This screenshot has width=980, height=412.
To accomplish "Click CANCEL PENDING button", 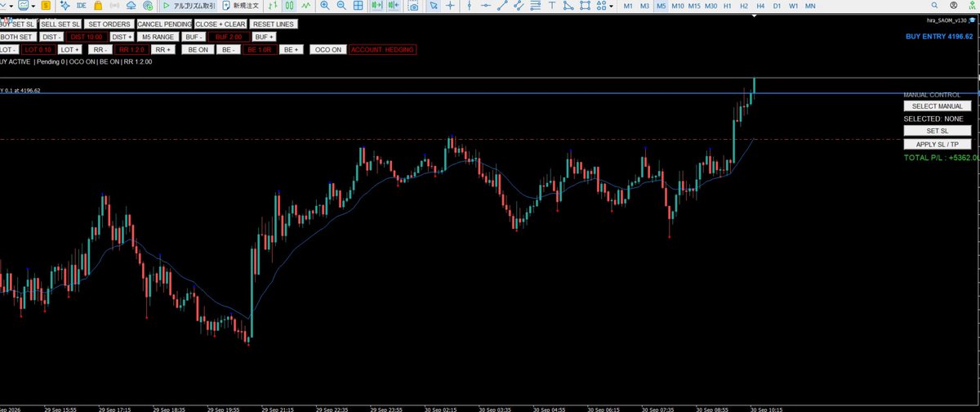I will (x=163, y=24).
